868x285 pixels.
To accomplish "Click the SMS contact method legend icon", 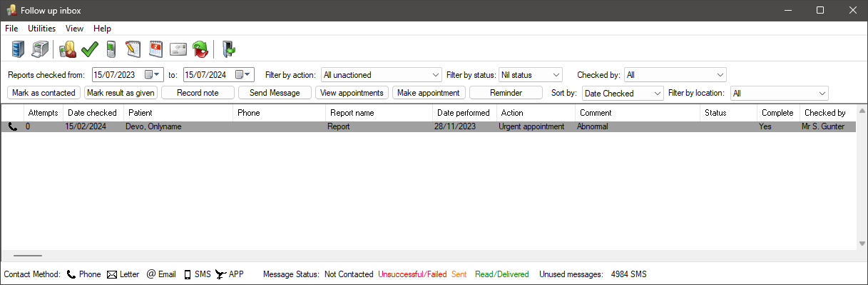I will [x=188, y=274].
